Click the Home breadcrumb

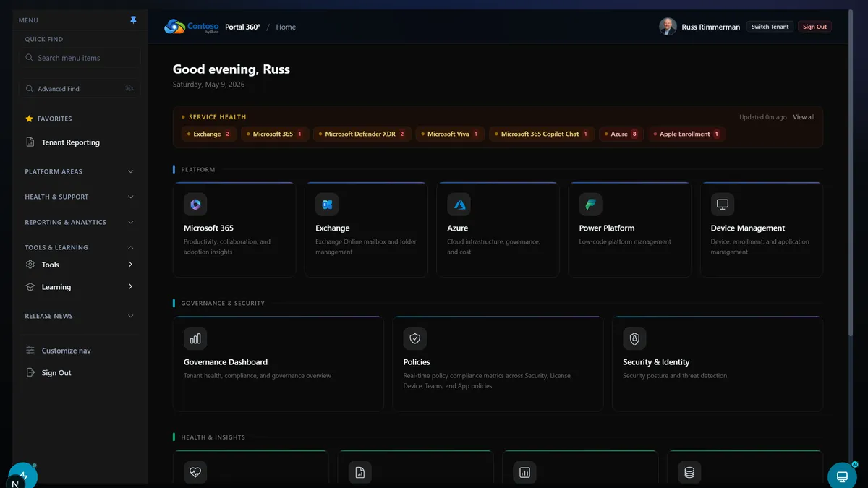[286, 27]
